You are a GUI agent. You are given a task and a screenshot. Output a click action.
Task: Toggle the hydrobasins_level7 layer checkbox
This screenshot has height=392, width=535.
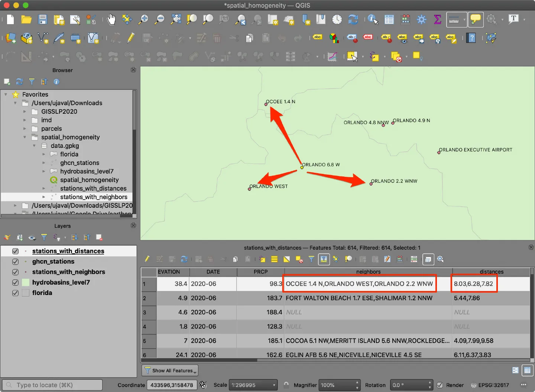(x=15, y=282)
